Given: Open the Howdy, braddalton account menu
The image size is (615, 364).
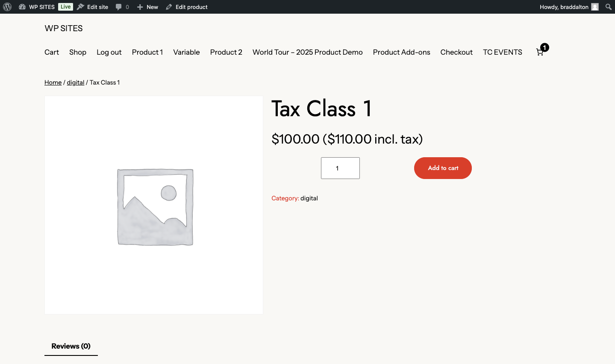Looking at the screenshot, I should (564, 7).
